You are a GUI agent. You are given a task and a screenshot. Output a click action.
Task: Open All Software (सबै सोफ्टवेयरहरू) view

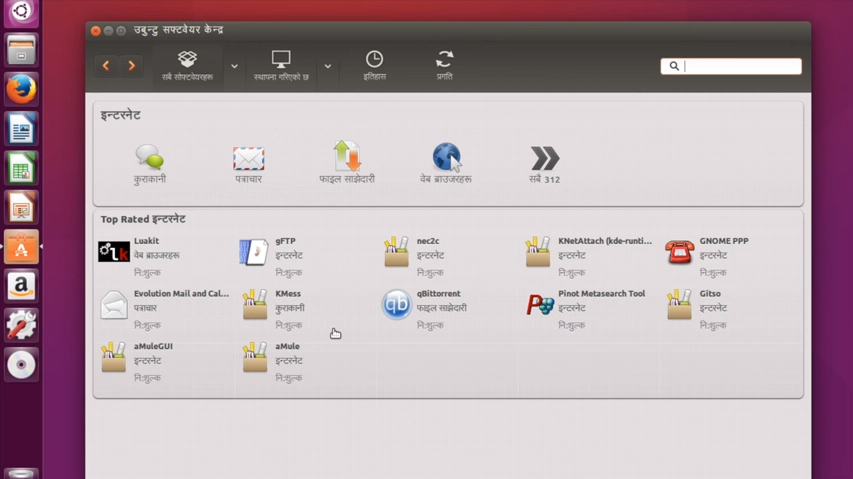tap(187, 66)
